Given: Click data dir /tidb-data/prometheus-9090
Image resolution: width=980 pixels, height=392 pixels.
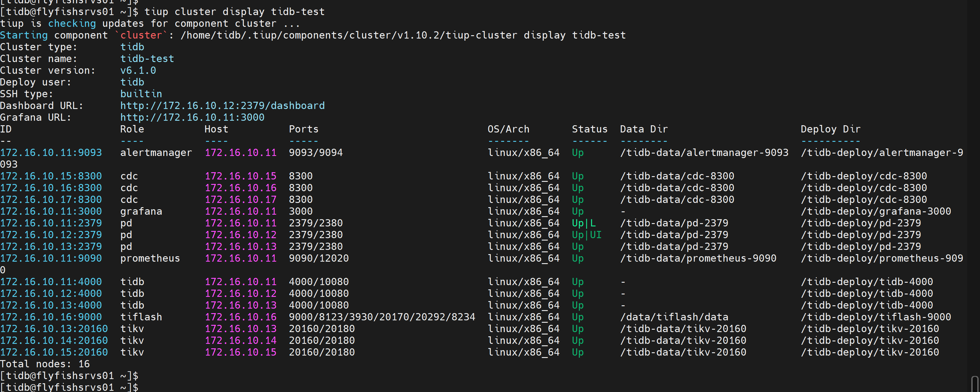Looking at the screenshot, I should point(698,259).
